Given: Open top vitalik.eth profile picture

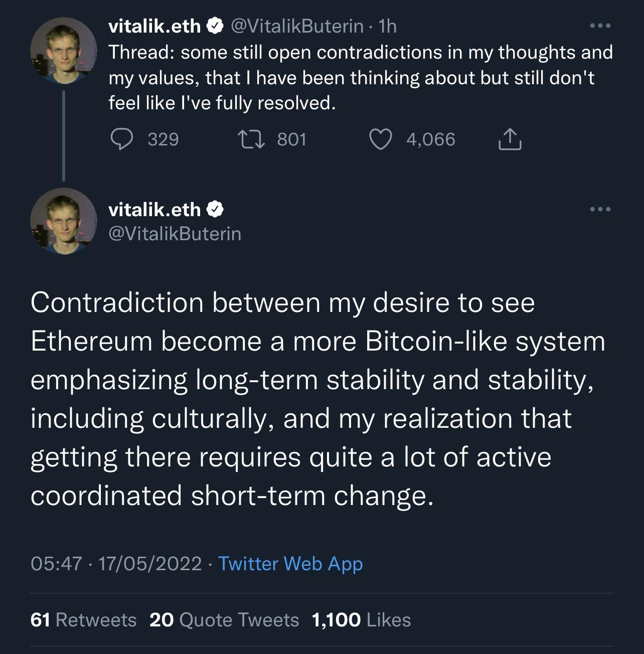Looking at the screenshot, I should click(64, 50).
